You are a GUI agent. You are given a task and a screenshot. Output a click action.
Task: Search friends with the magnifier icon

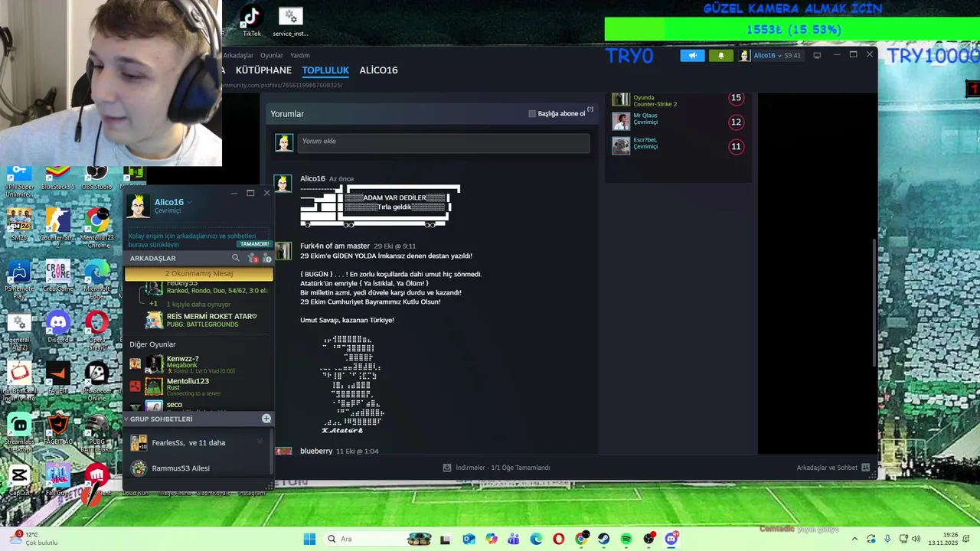(x=235, y=258)
